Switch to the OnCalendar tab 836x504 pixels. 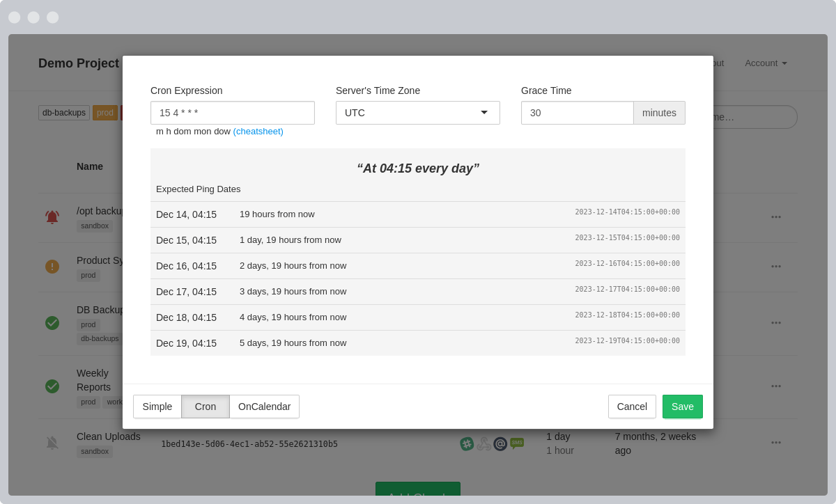click(264, 407)
